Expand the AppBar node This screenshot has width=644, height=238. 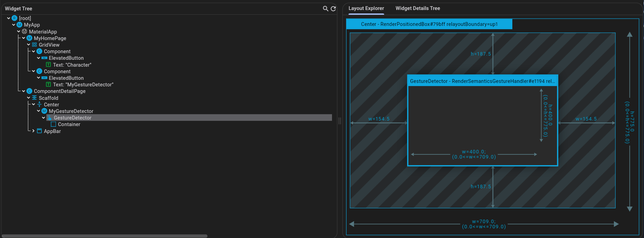(x=34, y=131)
